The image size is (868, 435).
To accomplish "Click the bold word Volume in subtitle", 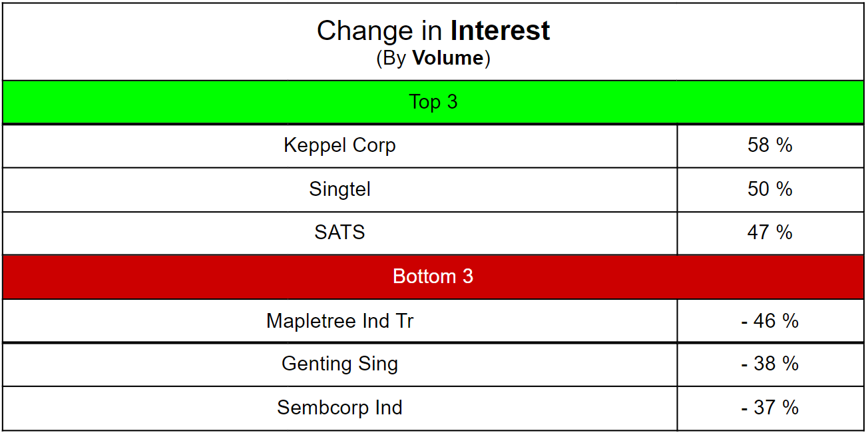I will click(448, 58).
